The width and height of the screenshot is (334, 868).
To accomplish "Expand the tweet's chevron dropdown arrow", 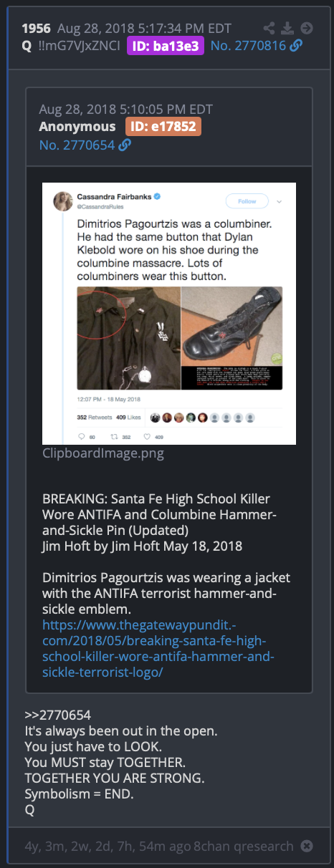I will point(279,201).
